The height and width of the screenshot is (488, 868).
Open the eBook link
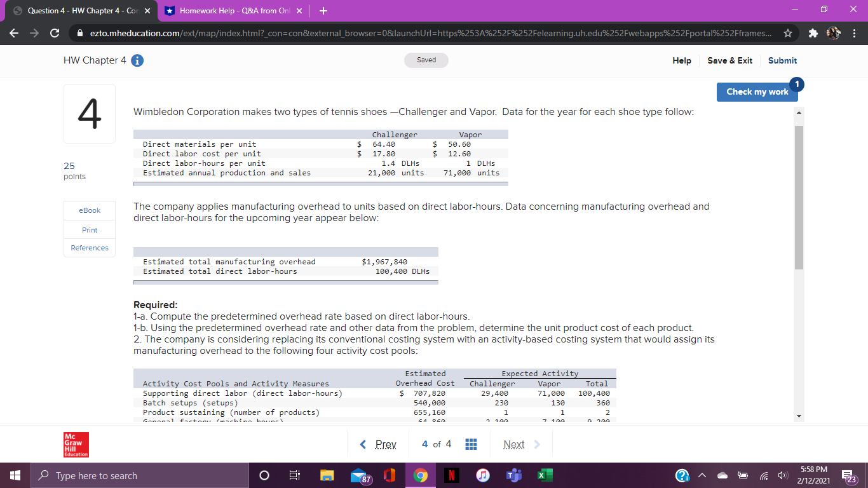pos(88,210)
